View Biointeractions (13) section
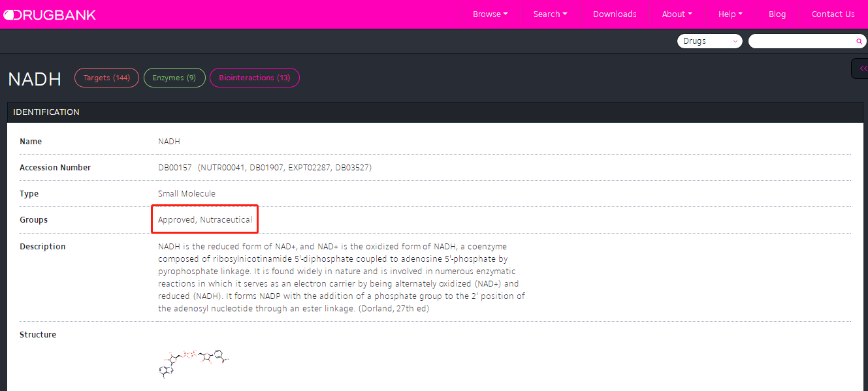 click(x=254, y=78)
